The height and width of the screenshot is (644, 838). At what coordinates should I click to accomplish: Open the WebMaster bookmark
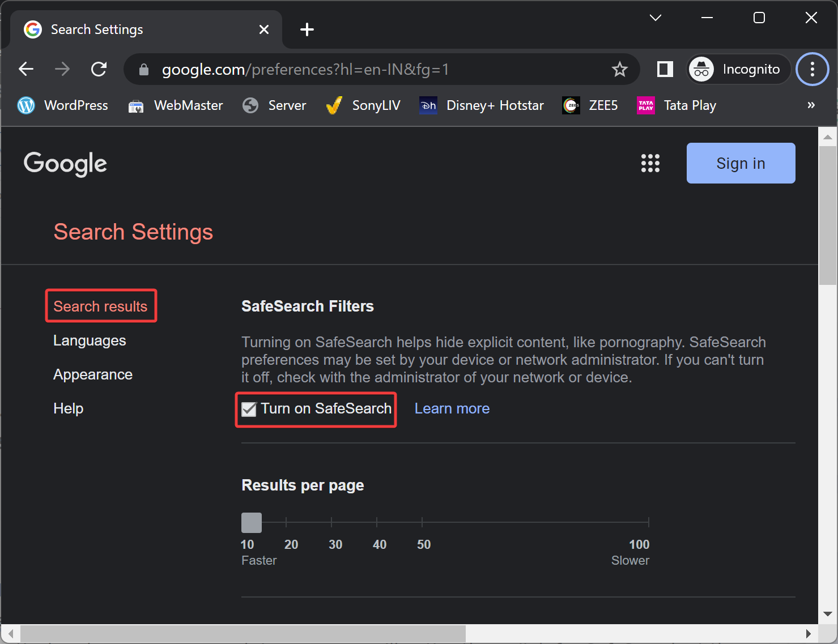point(176,105)
